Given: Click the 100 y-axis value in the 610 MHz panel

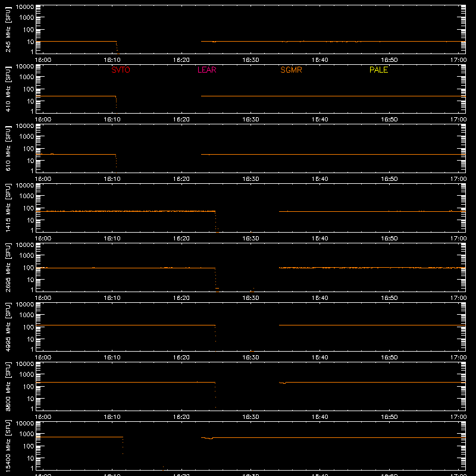Looking at the screenshot, I should [29, 149].
